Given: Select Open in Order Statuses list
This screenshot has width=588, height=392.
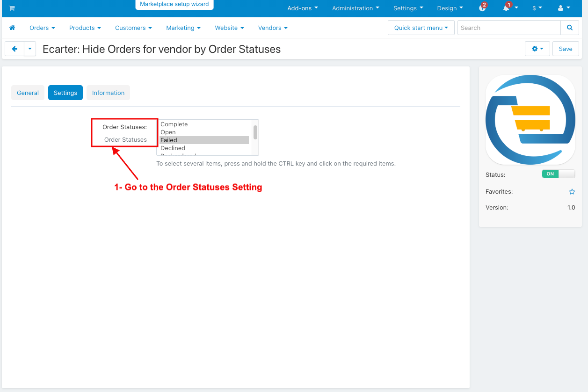Looking at the screenshot, I should click(204, 132).
